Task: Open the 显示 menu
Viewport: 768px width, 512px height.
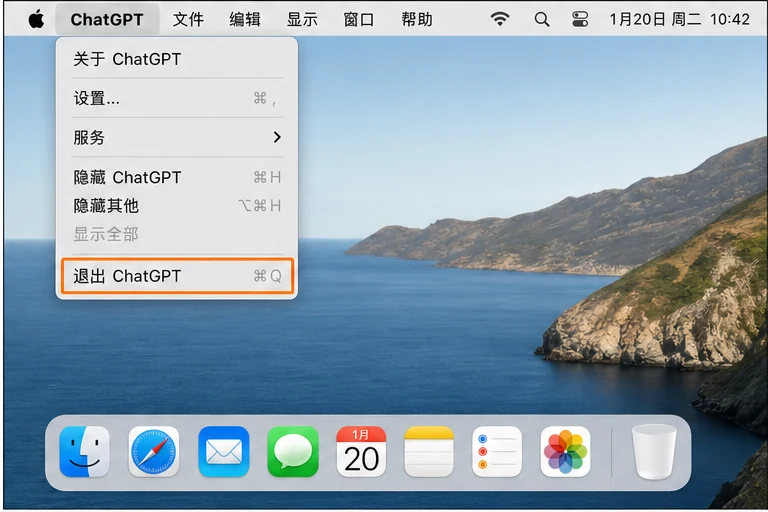Action: point(302,20)
